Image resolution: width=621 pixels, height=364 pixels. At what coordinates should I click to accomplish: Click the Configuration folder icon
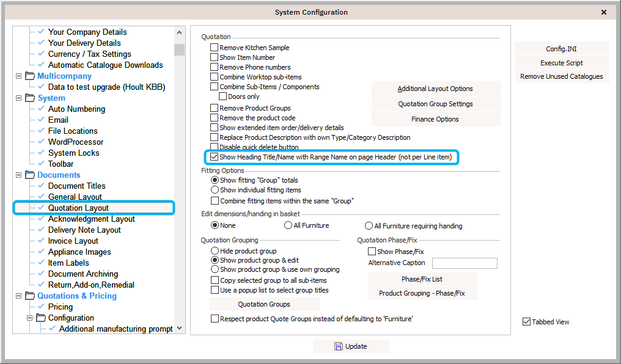tap(41, 318)
